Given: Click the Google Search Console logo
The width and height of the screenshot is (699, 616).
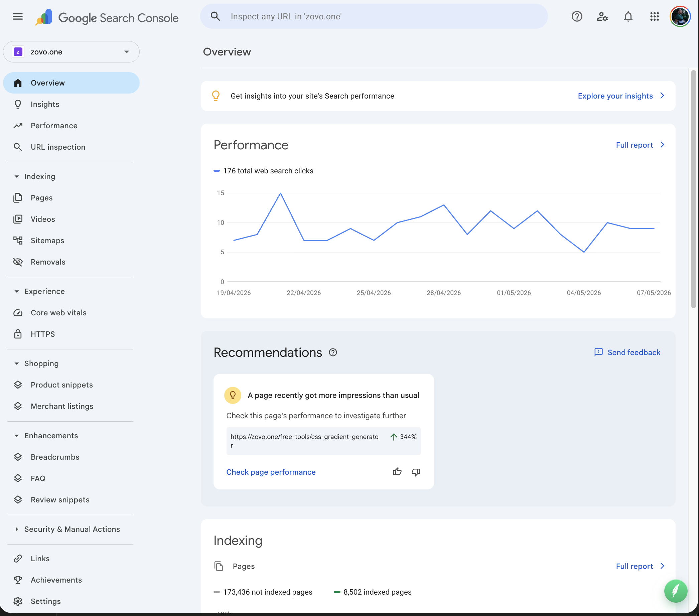Looking at the screenshot, I should pos(107,17).
